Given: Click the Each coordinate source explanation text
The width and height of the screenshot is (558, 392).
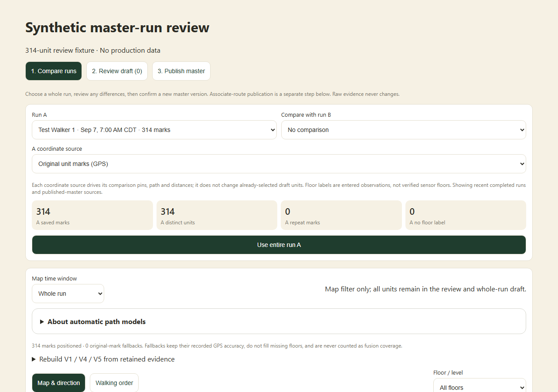Looking at the screenshot, I should (279, 189).
